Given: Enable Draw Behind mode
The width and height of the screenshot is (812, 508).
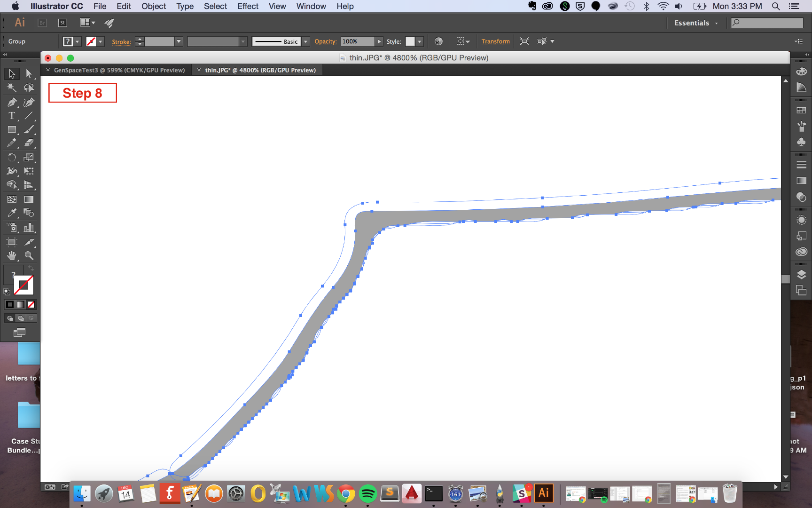Looking at the screenshot, I should tap(20, 318).
